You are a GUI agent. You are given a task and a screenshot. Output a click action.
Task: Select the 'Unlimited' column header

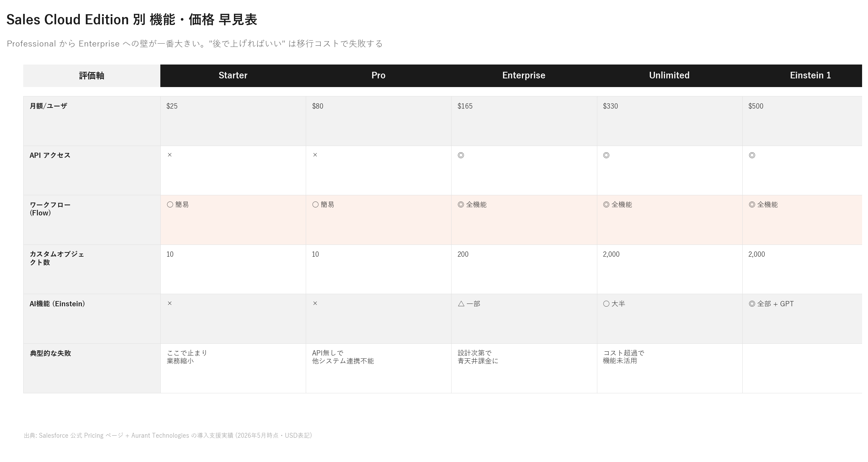669,76
